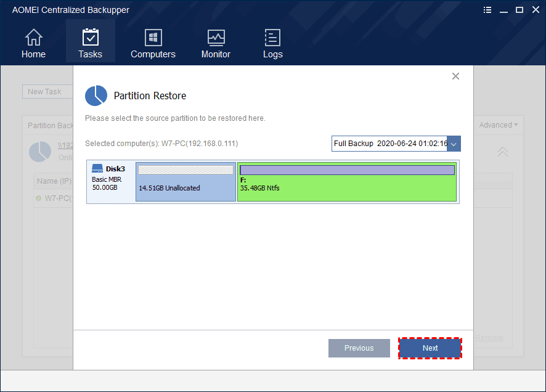The width and height of the screenshot is (546, 392).
Task: Open the Monitor graph icon
Action: click(216, 38)
